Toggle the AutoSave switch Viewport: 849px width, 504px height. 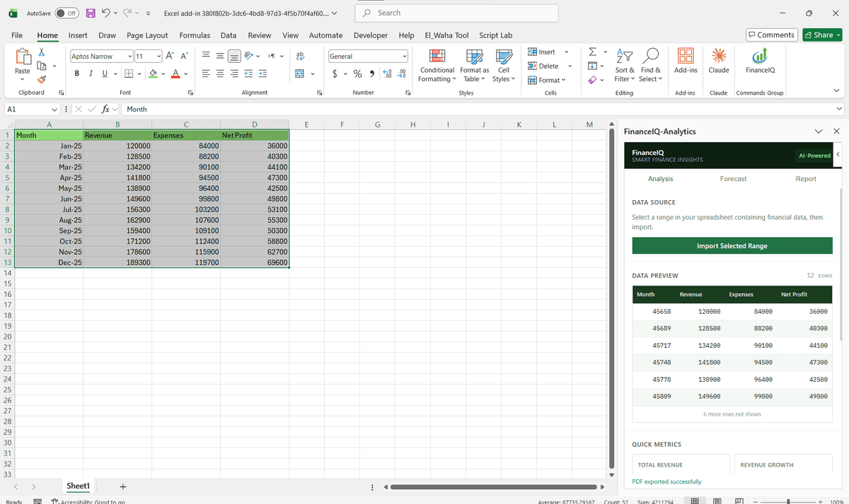(67, 13)
